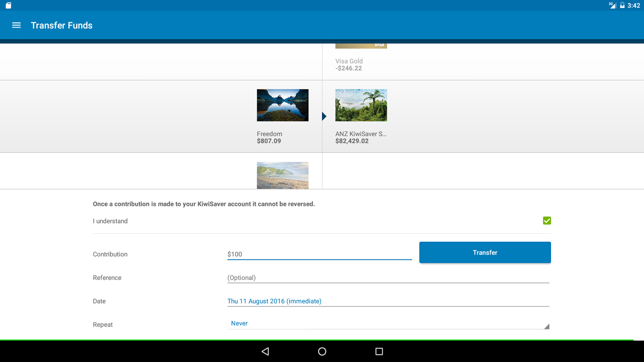Edit the Contribution amount field

coord(320,254)
